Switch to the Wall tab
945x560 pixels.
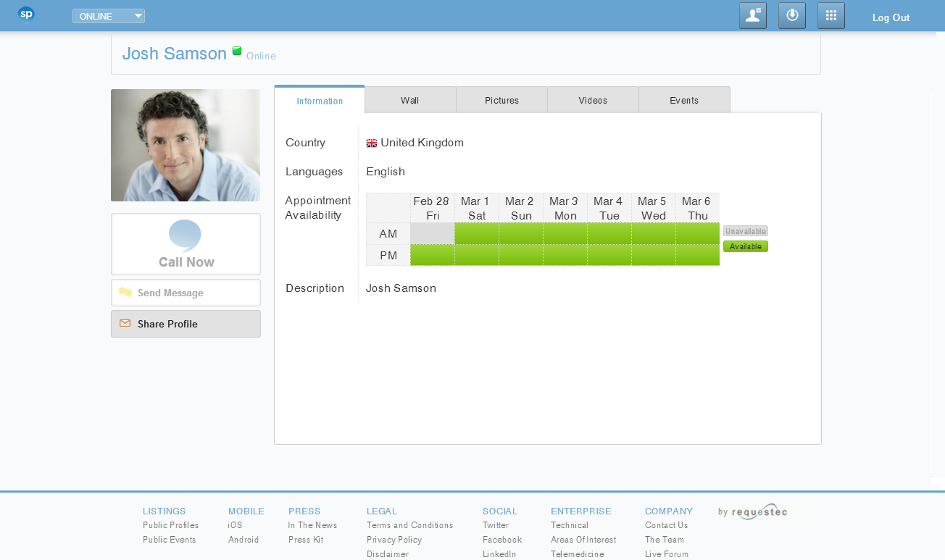(410, 100)
